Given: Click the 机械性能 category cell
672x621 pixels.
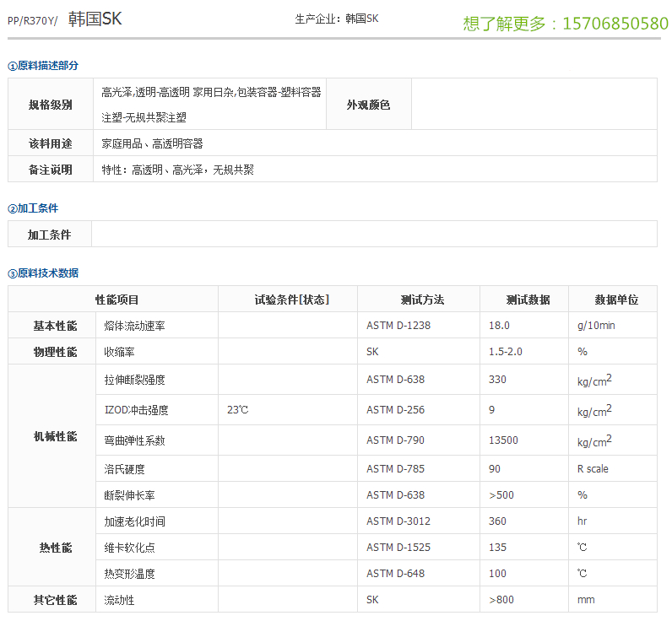Looking at the screenshot, I should point(51,436).
